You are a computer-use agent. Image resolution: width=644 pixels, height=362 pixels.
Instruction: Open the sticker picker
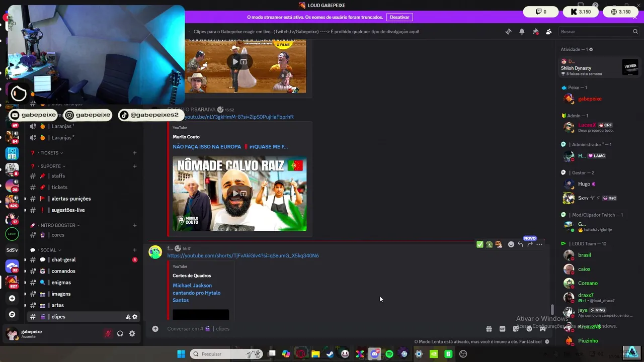[516, 329]
